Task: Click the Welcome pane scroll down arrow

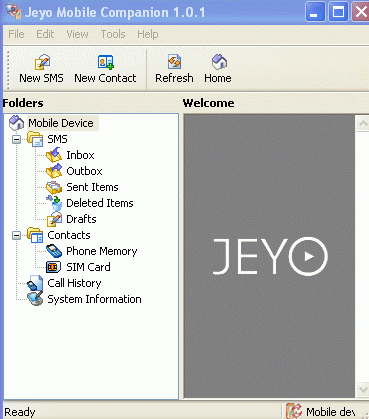Action: 362,389
